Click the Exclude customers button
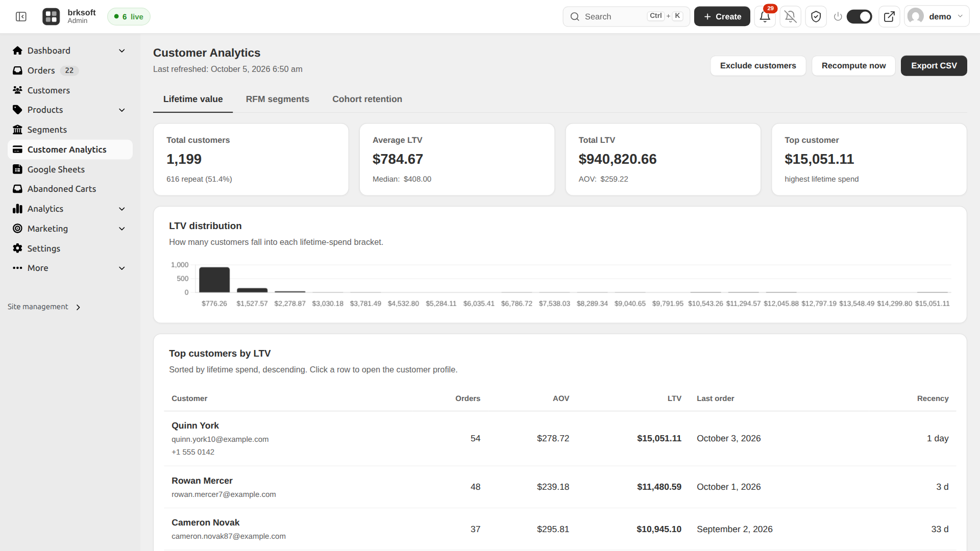980x551 pixels. pos(758,66)
